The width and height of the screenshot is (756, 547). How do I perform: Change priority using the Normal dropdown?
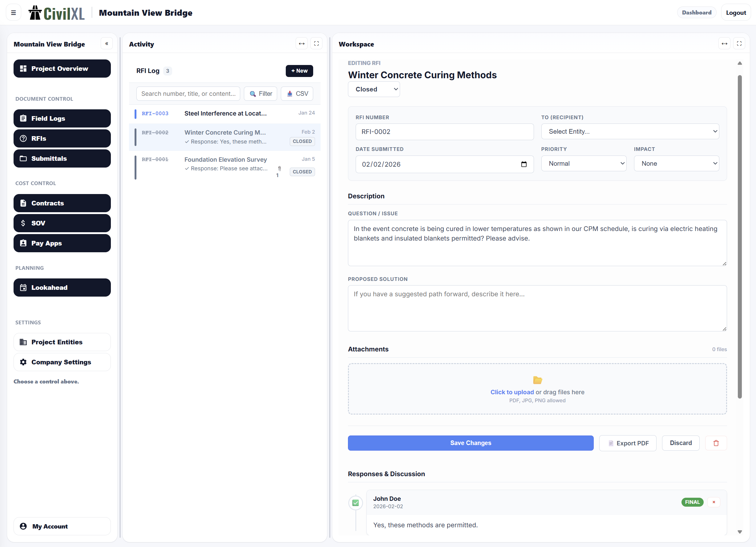pos(584,163)
